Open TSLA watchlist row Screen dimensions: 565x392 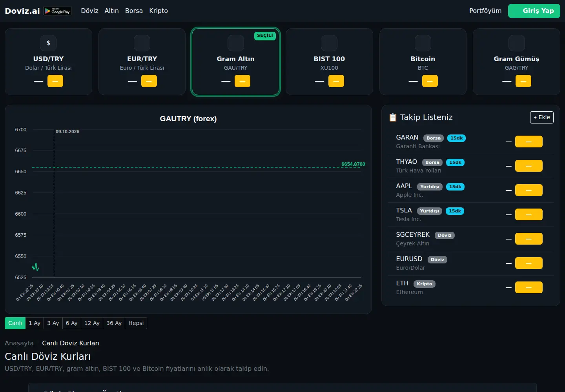[x=470, y=214]
